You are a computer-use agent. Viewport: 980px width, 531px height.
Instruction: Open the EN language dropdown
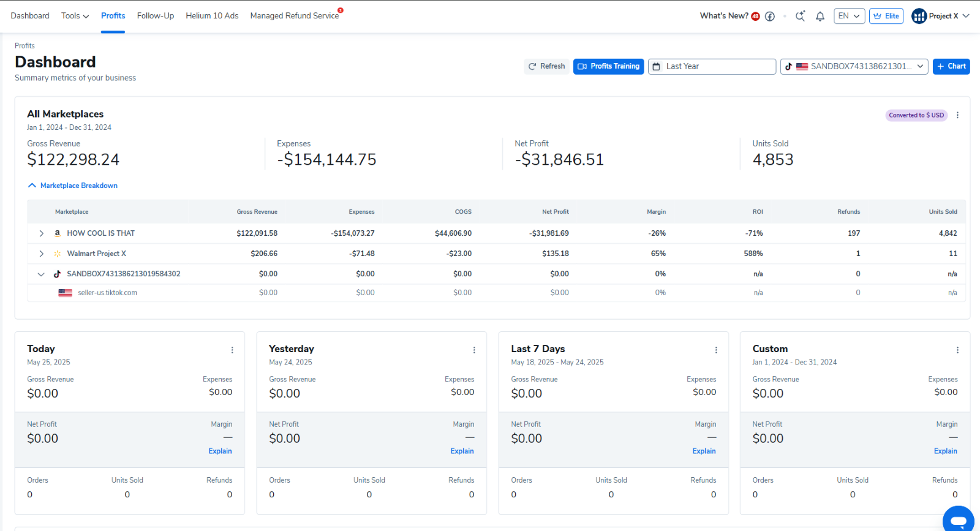(848, 16)
